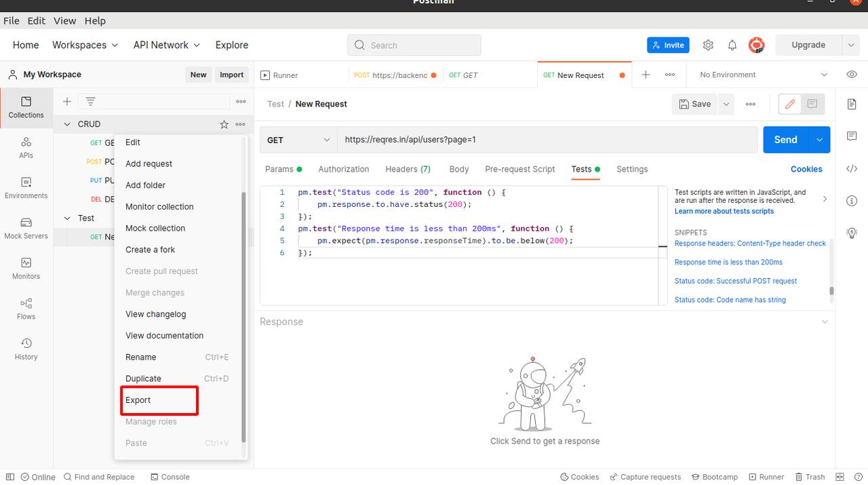Open CRUD collection more options
Viewport: 868px width, 485px height.
(240, 124)
